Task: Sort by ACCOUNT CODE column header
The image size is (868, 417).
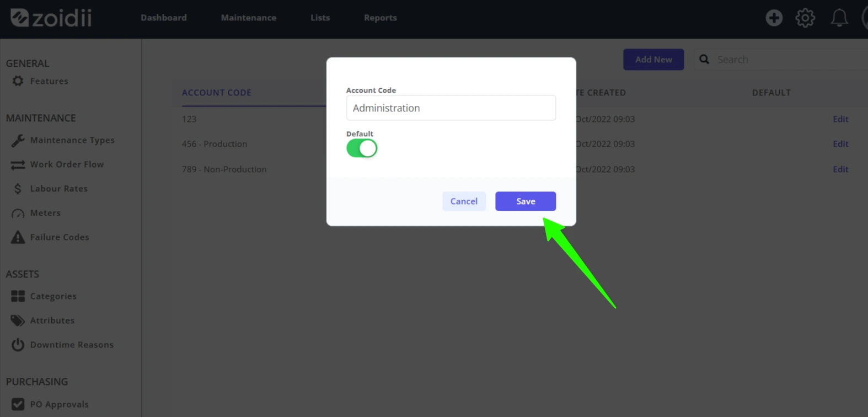Action: [217, 93]
